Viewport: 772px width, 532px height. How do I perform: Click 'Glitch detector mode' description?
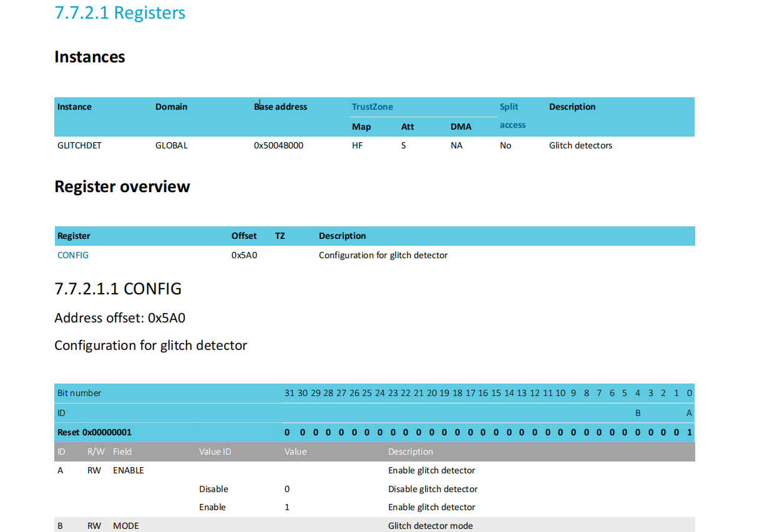(431, 526)
